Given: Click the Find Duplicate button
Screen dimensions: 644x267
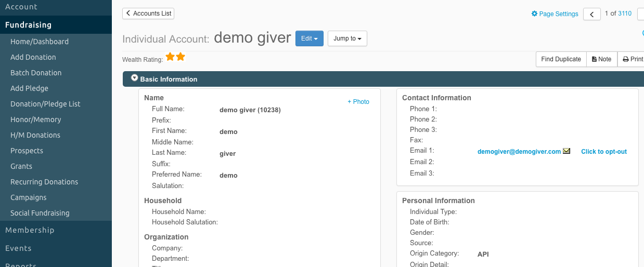Looking at the screenshot, I should [561, 59].
